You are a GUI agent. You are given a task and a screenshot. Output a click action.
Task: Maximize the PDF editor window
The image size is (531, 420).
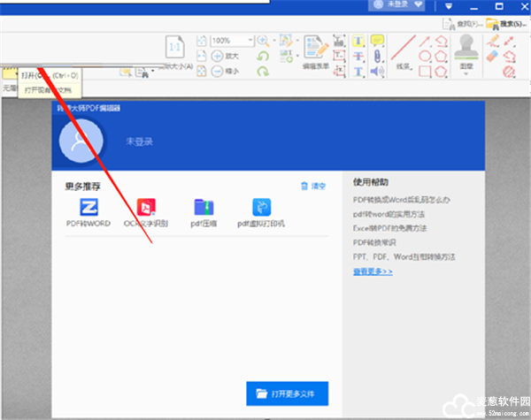pos(499,6)
